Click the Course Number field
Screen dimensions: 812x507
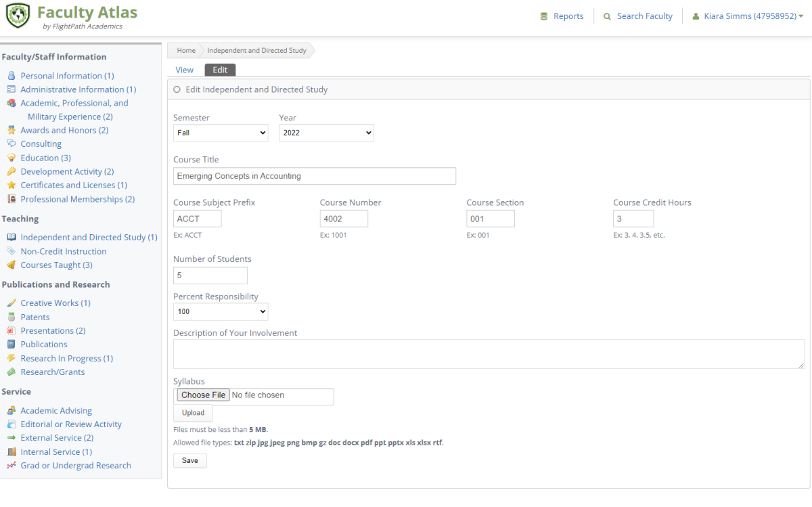pyautogui.click(x=344, y=219)
